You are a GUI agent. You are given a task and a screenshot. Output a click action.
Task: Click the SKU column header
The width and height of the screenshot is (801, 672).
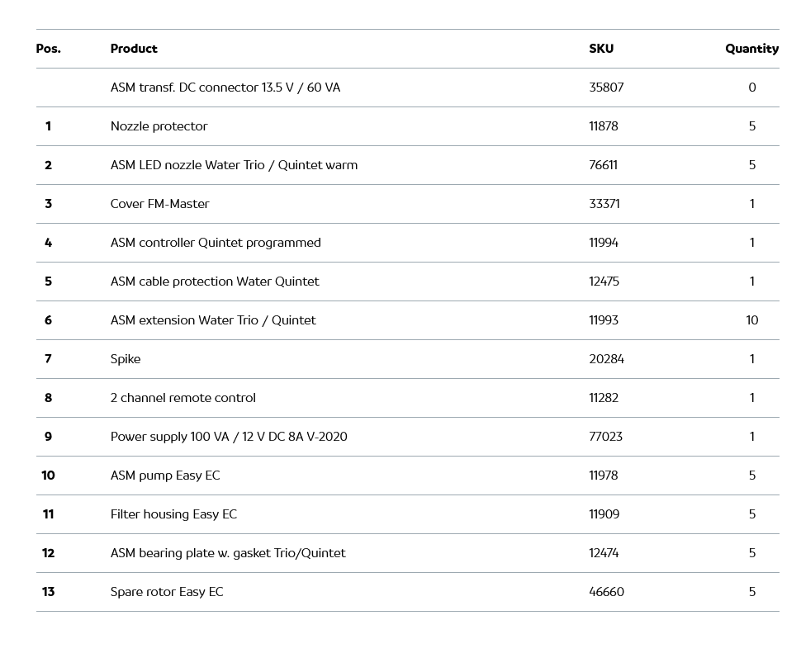point(601,49)
